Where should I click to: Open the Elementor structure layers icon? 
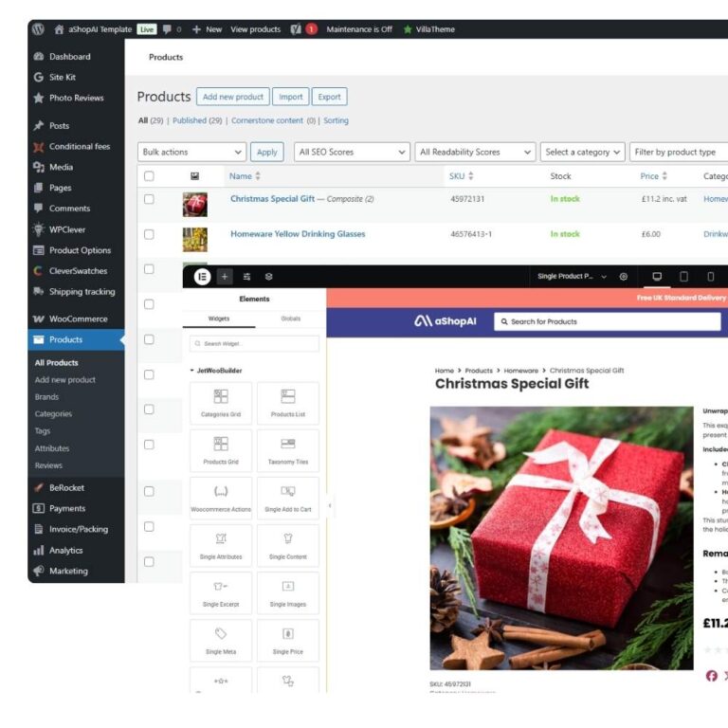pos(268,277)
